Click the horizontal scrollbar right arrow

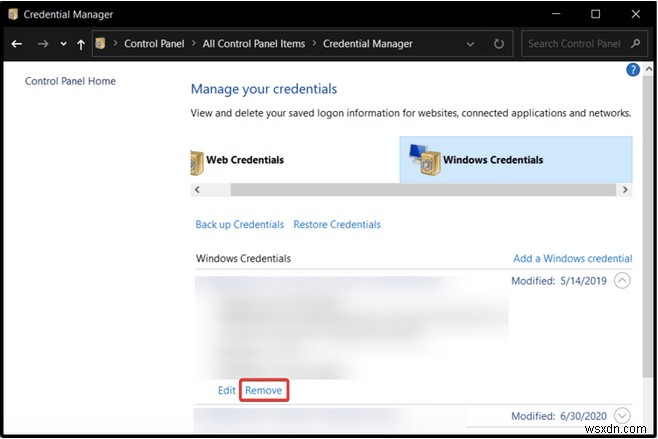pos(625,190)
